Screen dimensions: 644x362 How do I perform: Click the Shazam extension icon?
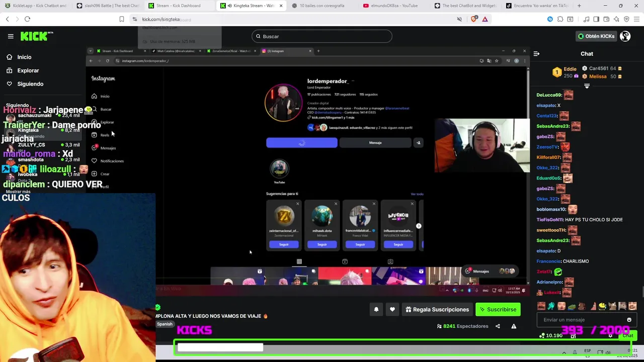550,19
